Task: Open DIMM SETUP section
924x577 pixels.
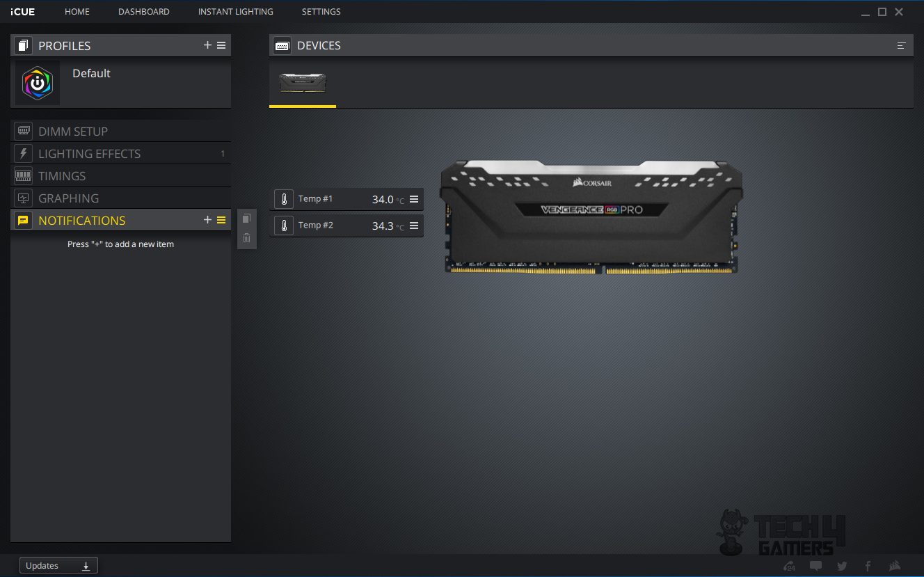Action: (x=120, y=131)
